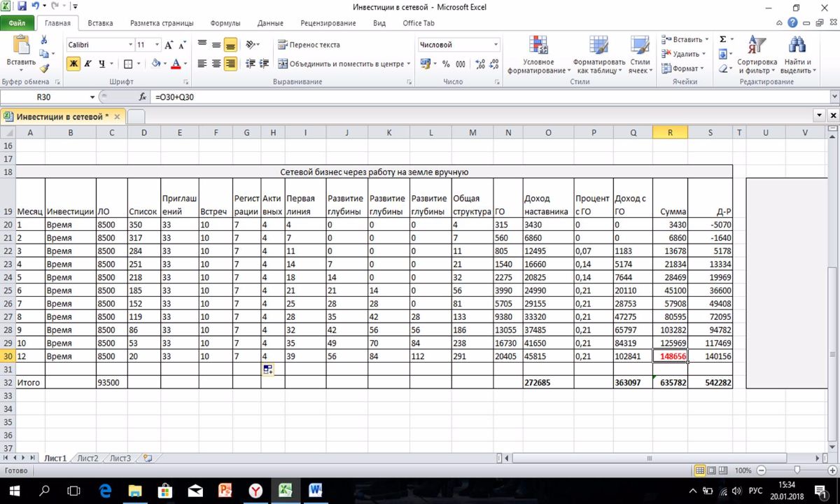The width and height of the screenshot is (840, 504).
Task: Click the AutoSum sigma icon
Action: click(x=722, y=40)
